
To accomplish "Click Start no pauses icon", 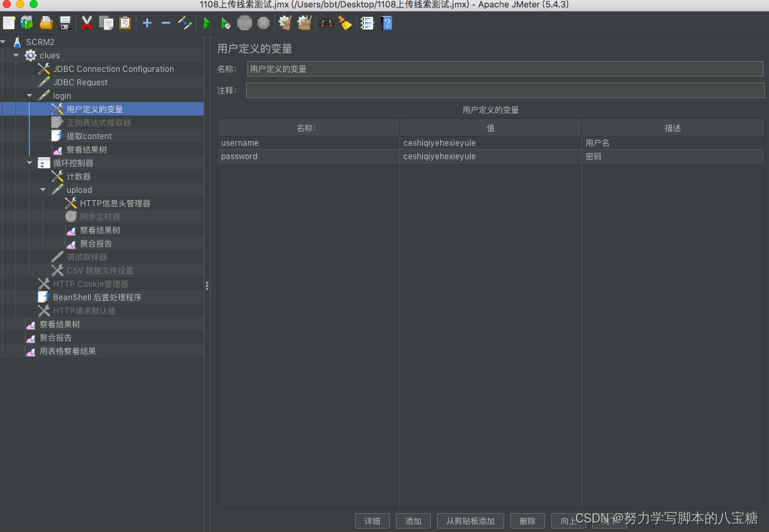I will pyautogui.click(x=226, y=23).
